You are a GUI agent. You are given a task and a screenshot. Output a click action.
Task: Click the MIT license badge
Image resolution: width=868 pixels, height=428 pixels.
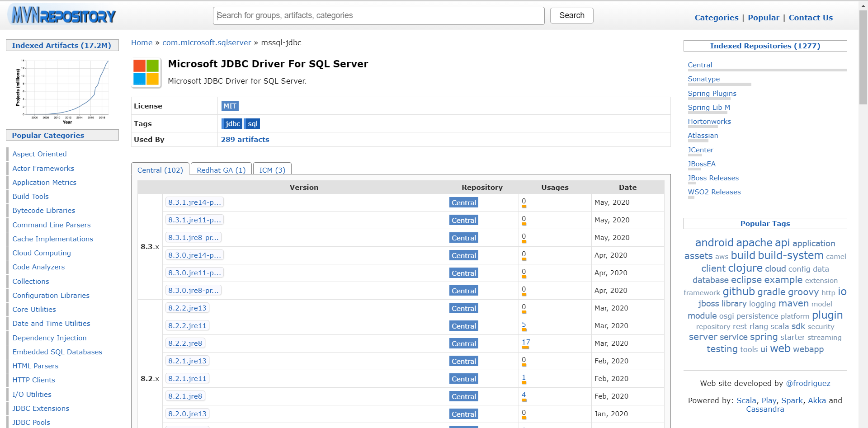(x=230, y=106)
